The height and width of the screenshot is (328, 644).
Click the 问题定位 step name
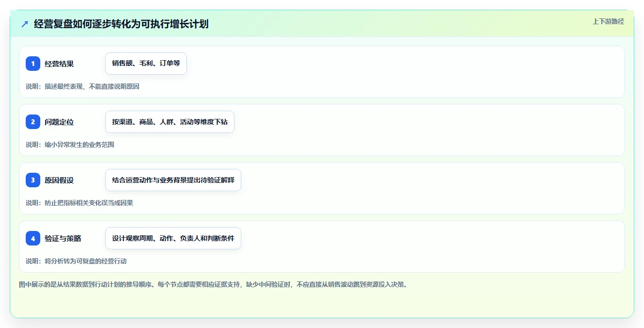tap(59, 122)
